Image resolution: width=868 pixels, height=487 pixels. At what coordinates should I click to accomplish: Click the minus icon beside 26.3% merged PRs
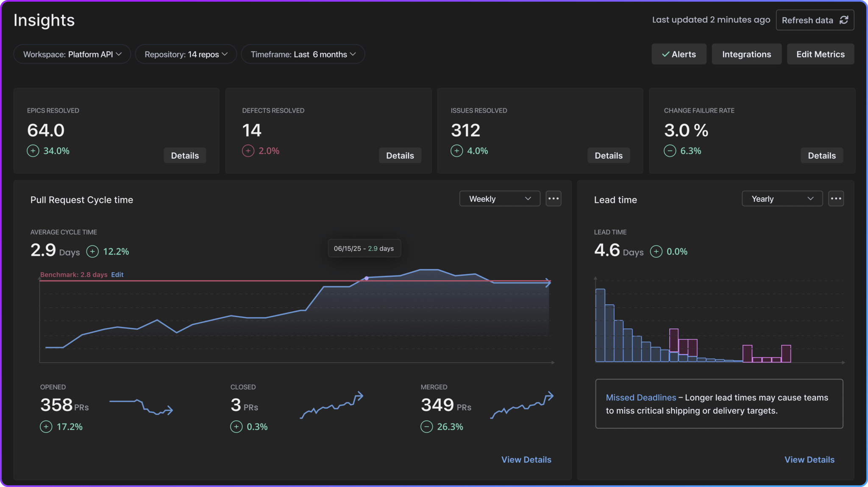pyautogui.click(x=426, y=427)
